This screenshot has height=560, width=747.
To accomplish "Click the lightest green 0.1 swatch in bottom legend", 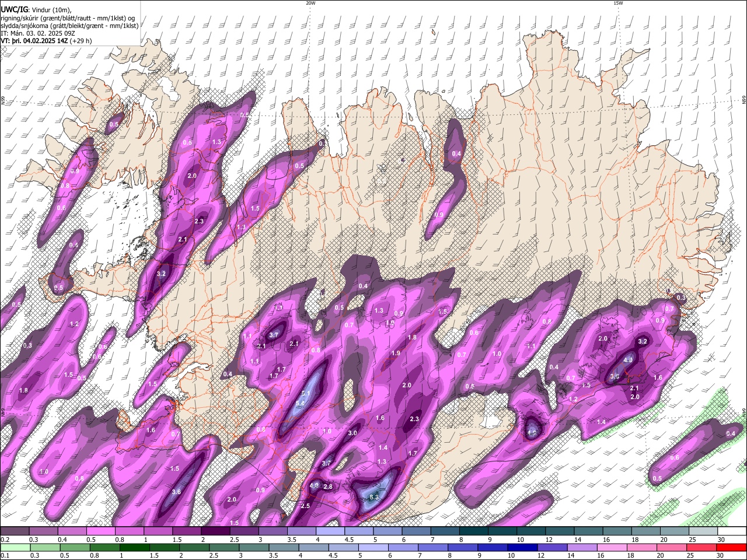I will pos(15,547).
